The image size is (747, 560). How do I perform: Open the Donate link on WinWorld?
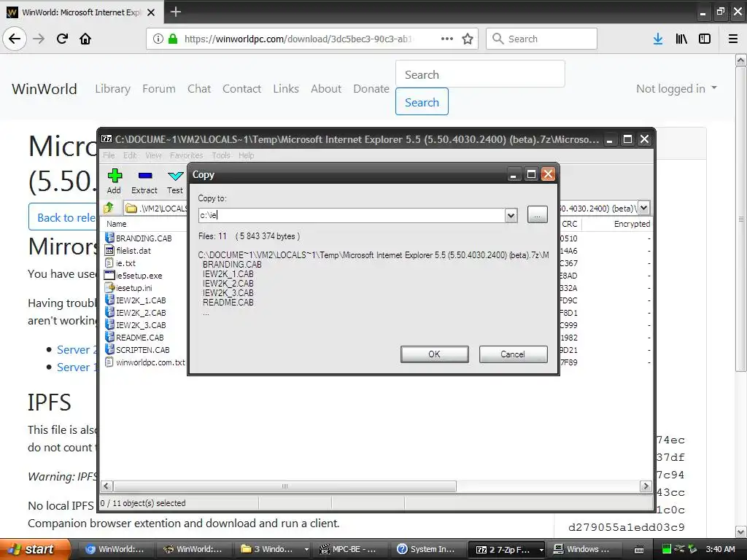371,88
